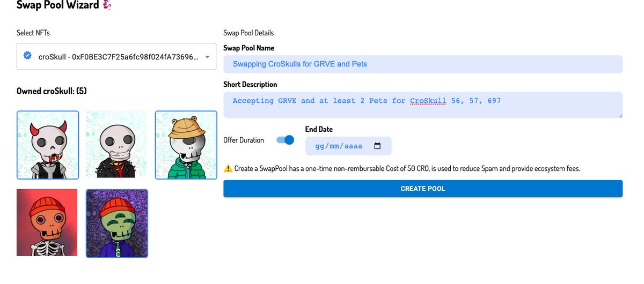Viewport: 644px width, 284px height.
Task: Click the dropdown arrow in Select NFTs box
Action: [x=208, y=57]
